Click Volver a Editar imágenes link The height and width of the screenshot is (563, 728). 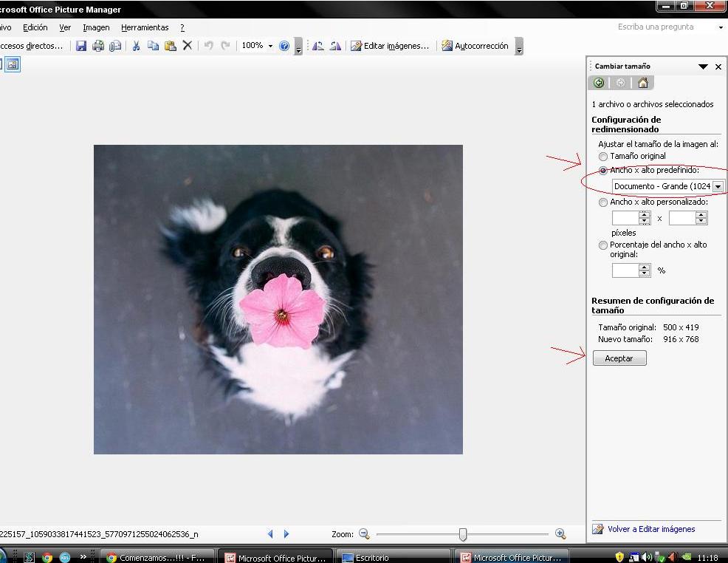[651, 529]
